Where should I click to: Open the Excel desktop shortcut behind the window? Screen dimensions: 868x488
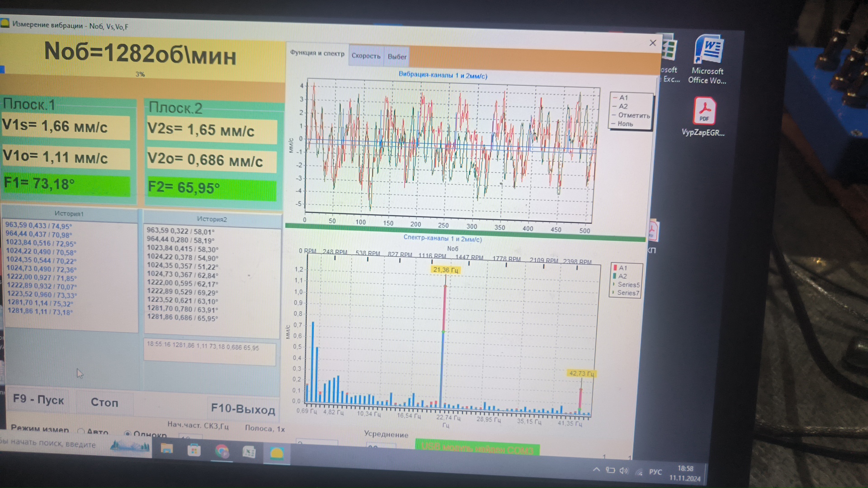pos(670,59)
